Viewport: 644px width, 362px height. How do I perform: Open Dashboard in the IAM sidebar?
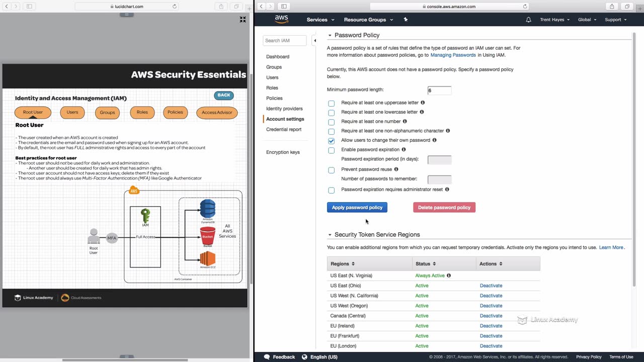tap(278, 56)
